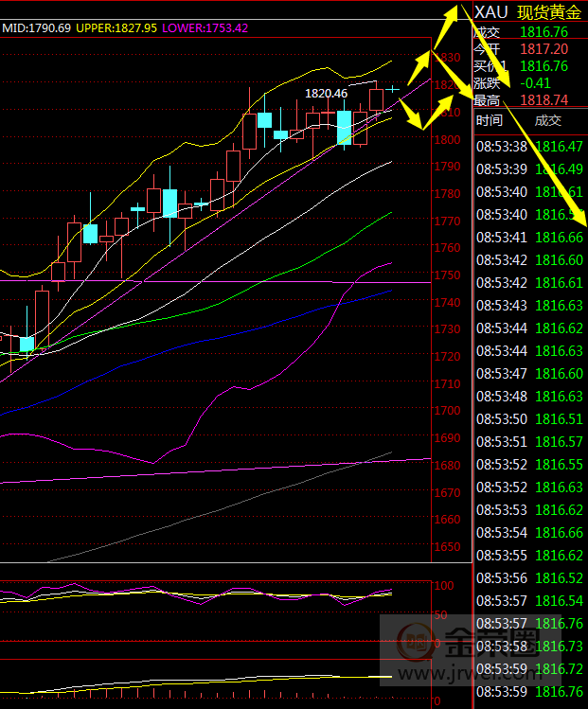
Task: Select the XAU symbol label
Action: (490, 12)
